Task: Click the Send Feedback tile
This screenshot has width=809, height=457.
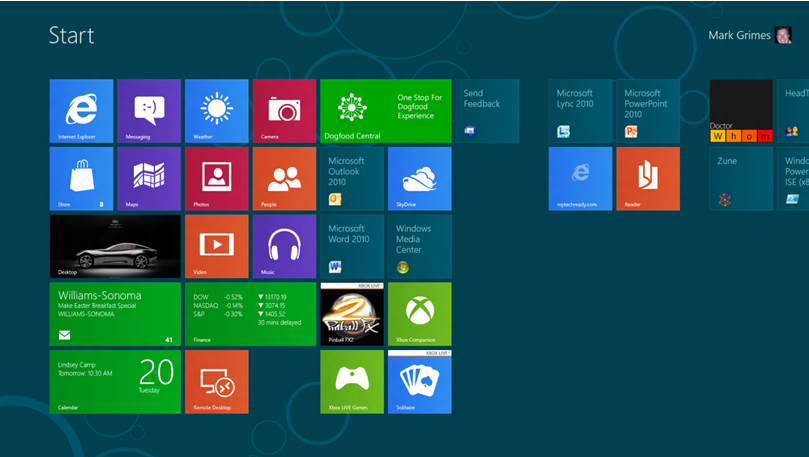Action: 487,111
